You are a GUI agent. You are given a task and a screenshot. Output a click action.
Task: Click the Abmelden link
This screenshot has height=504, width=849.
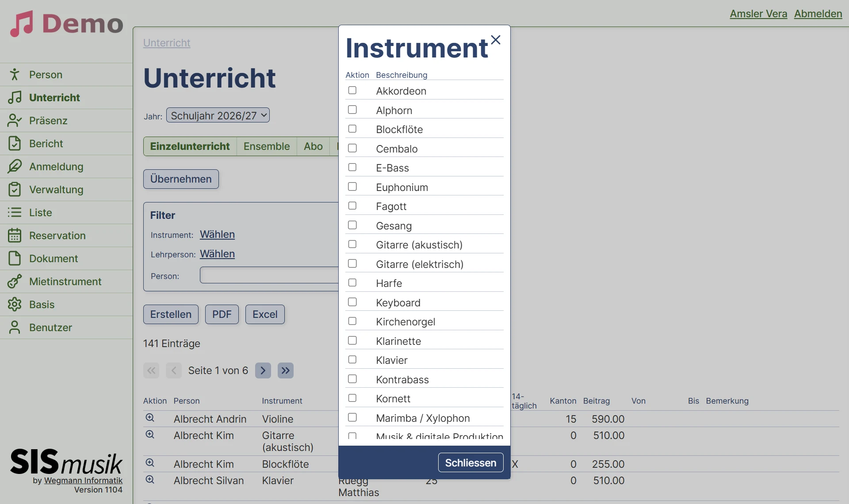pos(818,14)
